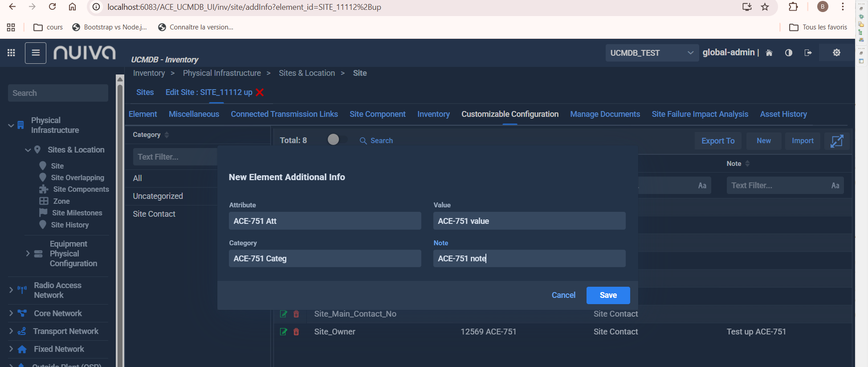The image size is (868, 367).
Task: Toggle case-sensitive Aa in Note filter
Action: 835,186
